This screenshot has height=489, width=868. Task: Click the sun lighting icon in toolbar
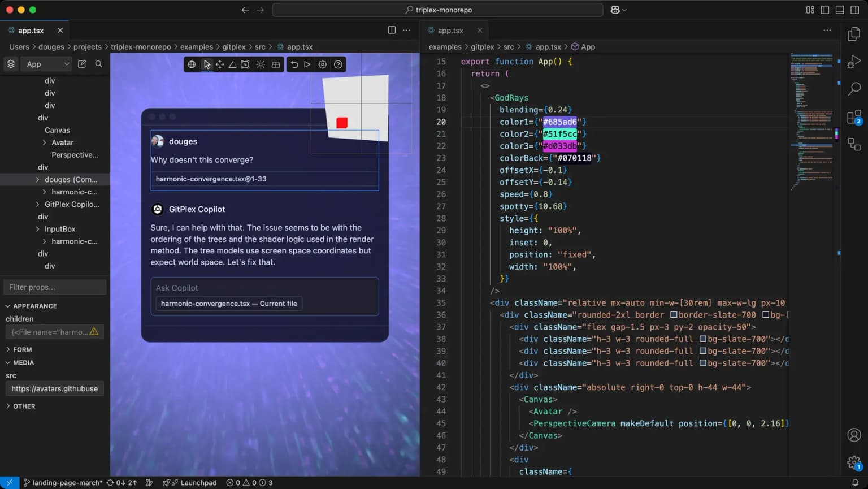tap(261, 64)
